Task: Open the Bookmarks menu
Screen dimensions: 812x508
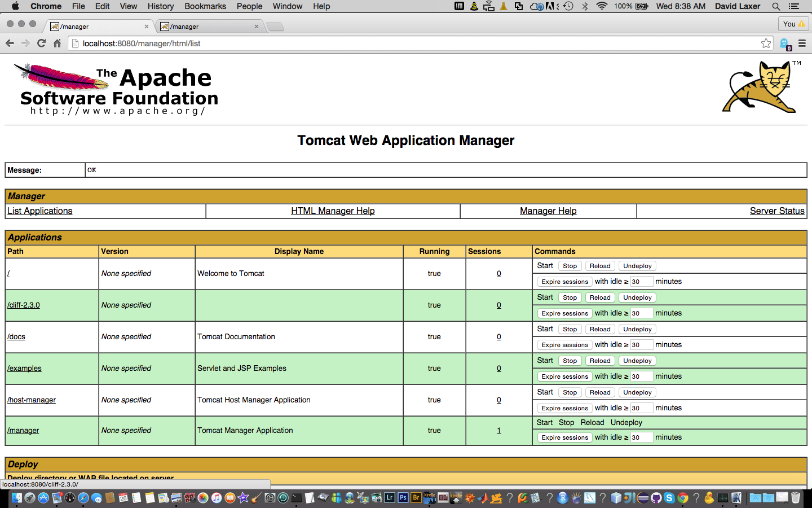Action: point(205,6)
